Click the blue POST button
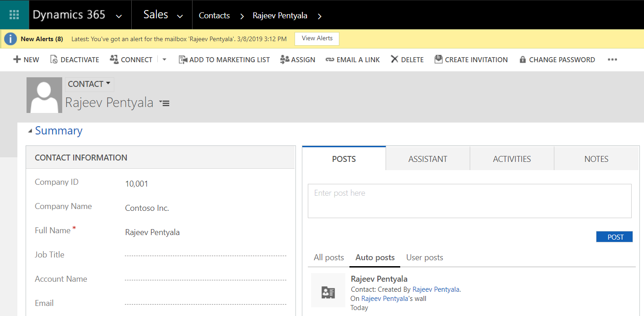 click(614, 237)
